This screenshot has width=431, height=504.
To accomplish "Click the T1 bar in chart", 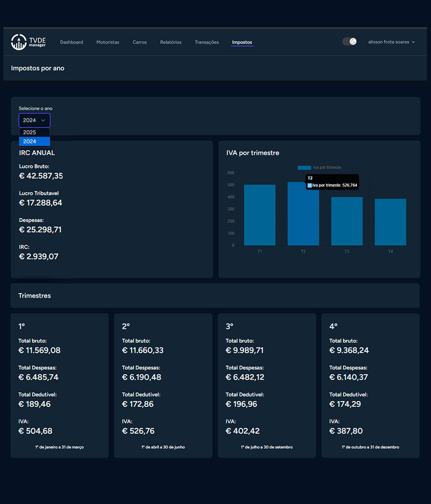I will 259,215.
